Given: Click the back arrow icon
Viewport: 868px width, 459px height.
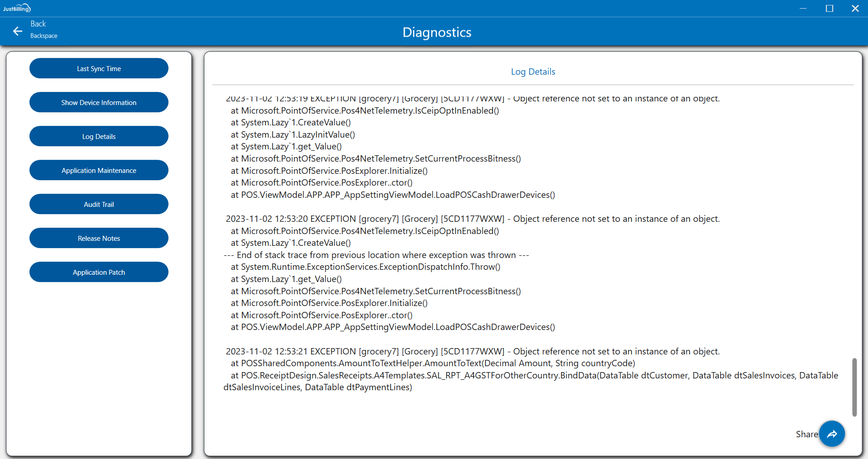Looking at the screenshot, I should tap(18, 31).
